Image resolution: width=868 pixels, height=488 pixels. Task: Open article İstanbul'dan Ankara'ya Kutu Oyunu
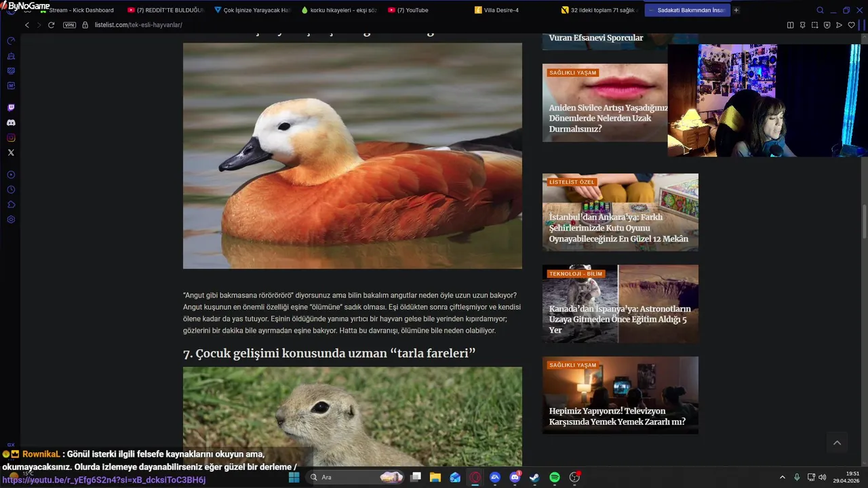point(618,228)
